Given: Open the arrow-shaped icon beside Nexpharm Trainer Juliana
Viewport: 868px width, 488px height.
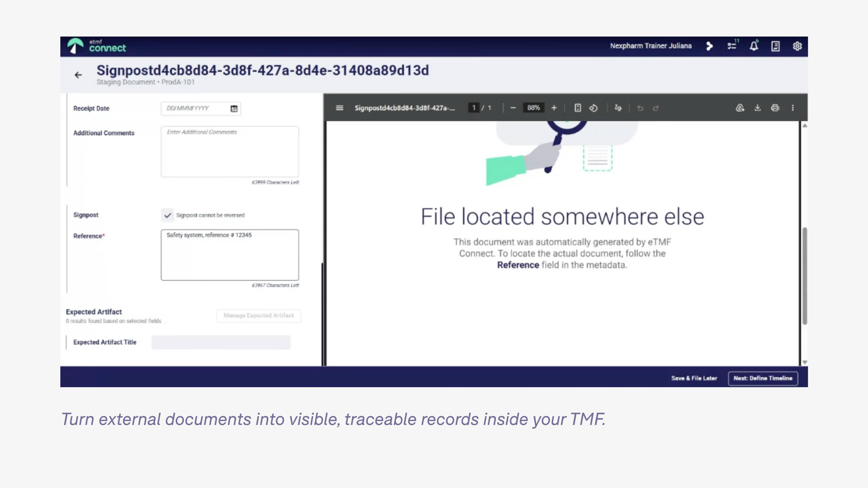Looking at the screenshot, I should [x=709, y=46].
